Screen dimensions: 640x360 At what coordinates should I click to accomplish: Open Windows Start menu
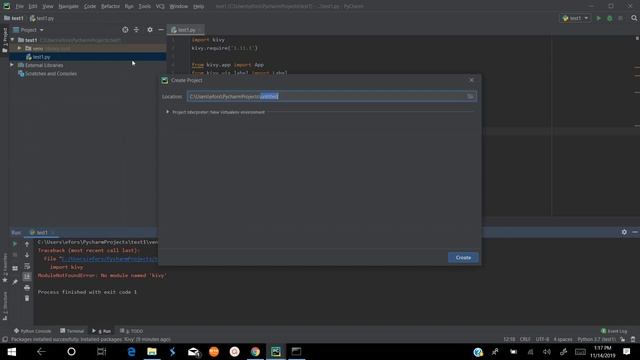click(x=11, y=352)
